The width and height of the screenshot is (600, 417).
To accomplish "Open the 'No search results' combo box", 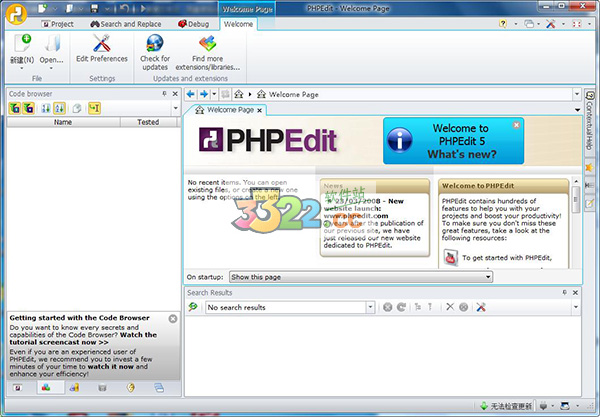I will pyautogui.click(x=290, y=307).
